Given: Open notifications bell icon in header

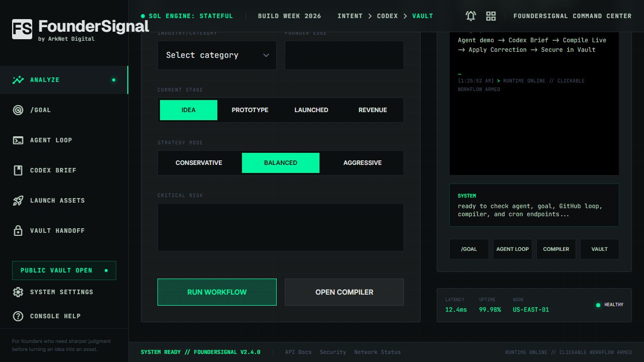Looking at the screenshot, I should pyautogui.click(x=471, y=16).
